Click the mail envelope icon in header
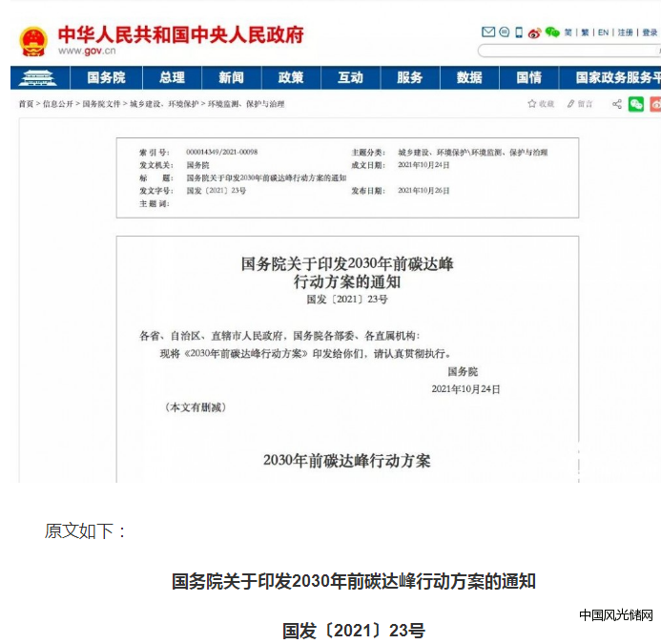 (x=487, y=32)
